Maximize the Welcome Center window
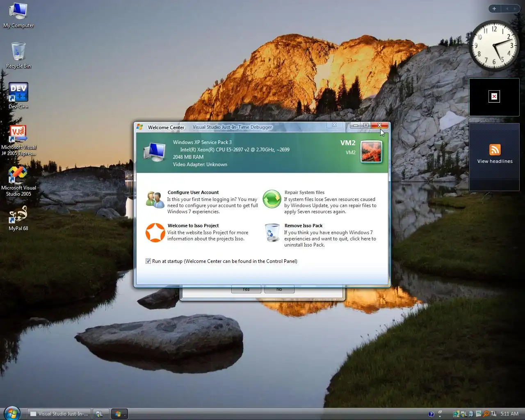525x420 pixels. 365,125
